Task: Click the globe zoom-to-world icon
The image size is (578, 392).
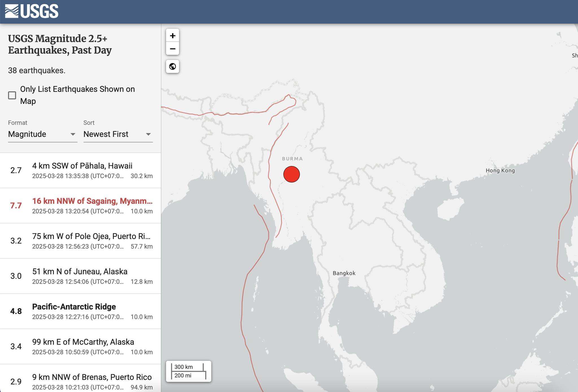Action: coord(172,66)
